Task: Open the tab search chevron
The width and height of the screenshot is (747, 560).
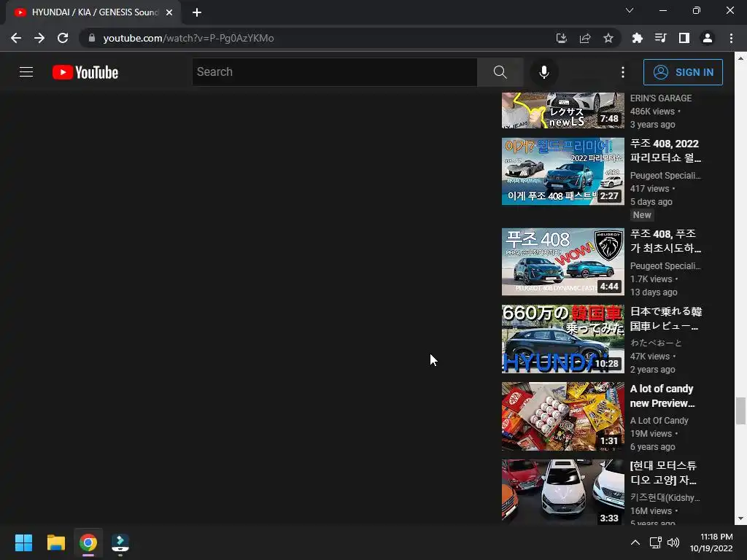Action: (630, 10)
